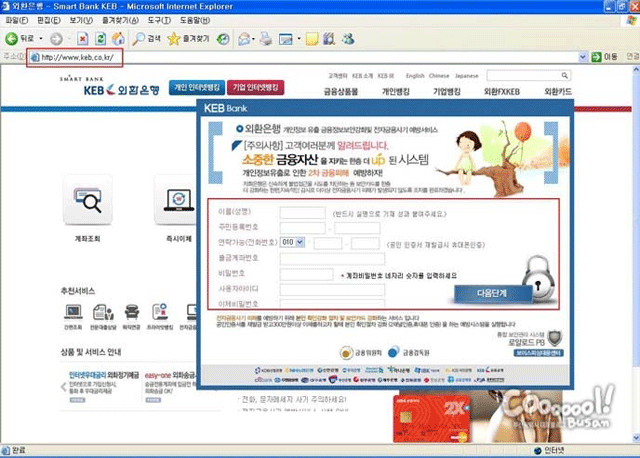Click the address bar URL field
This screenshot has height=458, width=640.
coord(304,57)
